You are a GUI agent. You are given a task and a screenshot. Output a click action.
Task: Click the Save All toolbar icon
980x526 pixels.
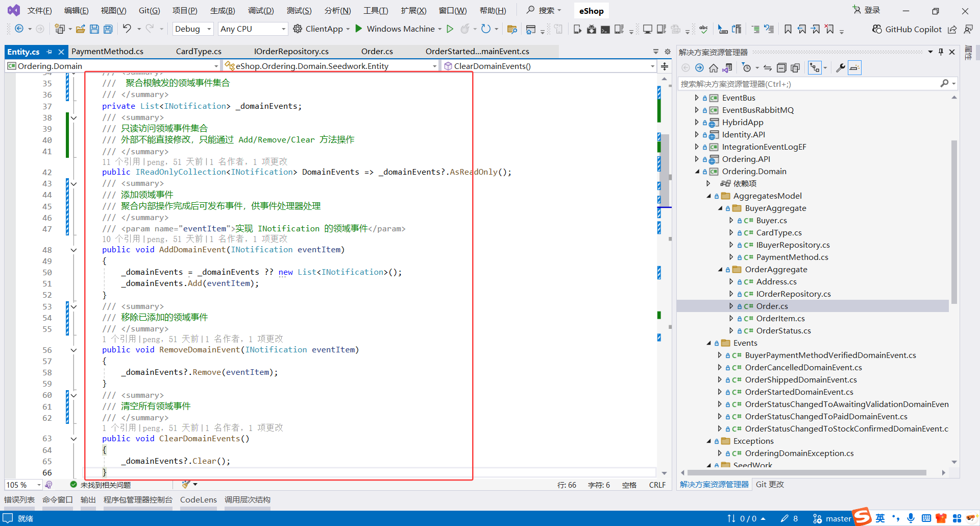[108, 29]
